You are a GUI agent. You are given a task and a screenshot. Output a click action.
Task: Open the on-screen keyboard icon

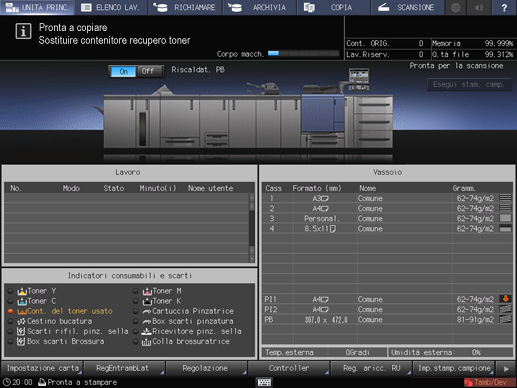point(264,382)
